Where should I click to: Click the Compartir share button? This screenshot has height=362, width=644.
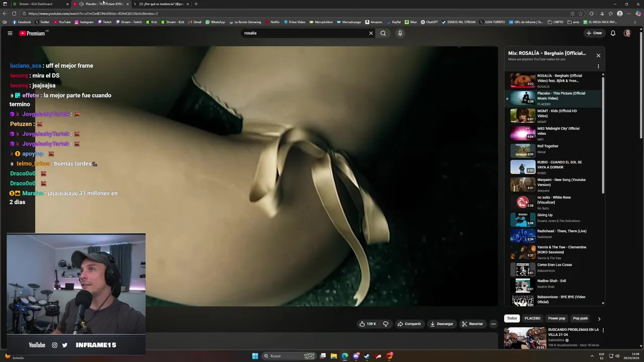[x=409, y=324]
